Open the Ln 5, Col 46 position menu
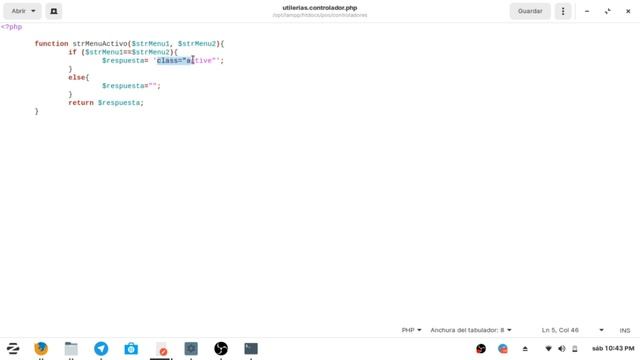This screenshot has width=640, height=360. (x=572, y=330)
